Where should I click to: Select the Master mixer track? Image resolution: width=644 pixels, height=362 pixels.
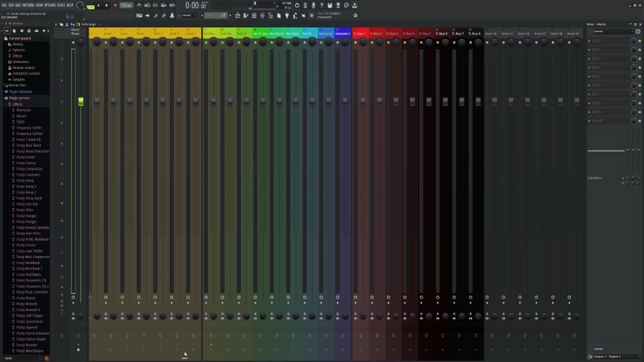tap(76, 32)
